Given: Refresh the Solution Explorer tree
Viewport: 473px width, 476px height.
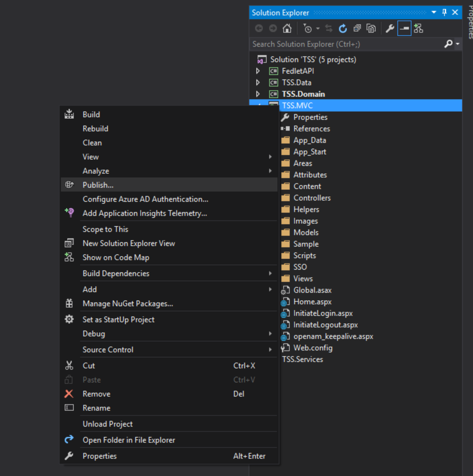Looking at the screenshot, I should 343,29.
